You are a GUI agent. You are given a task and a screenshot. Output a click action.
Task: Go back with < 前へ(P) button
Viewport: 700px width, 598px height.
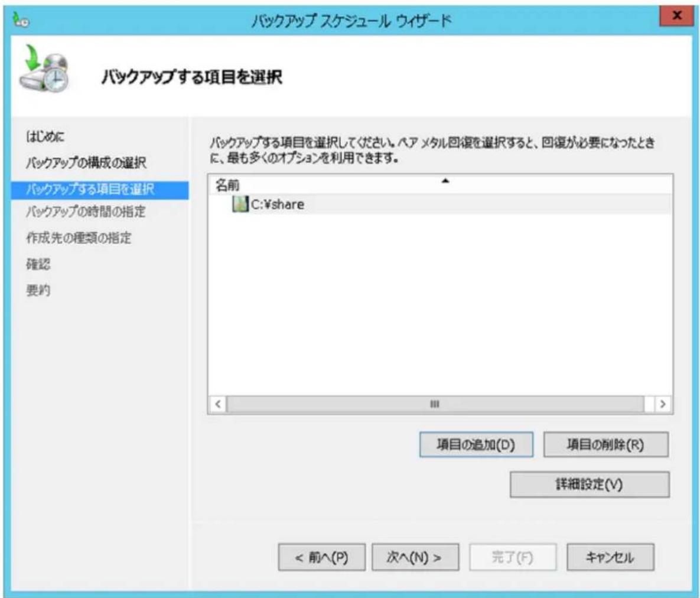pos(321,557)
